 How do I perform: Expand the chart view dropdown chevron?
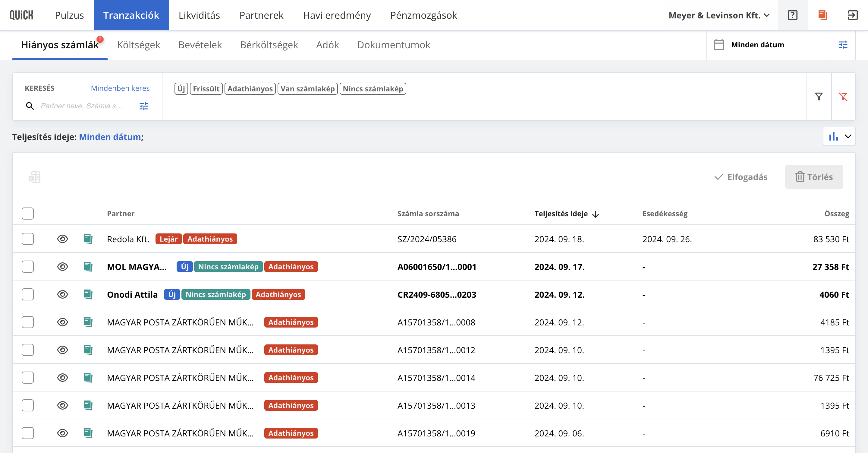click(848, 136)
